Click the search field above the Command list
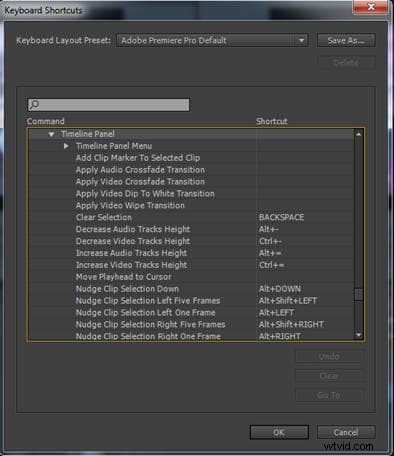 point(109,105)
